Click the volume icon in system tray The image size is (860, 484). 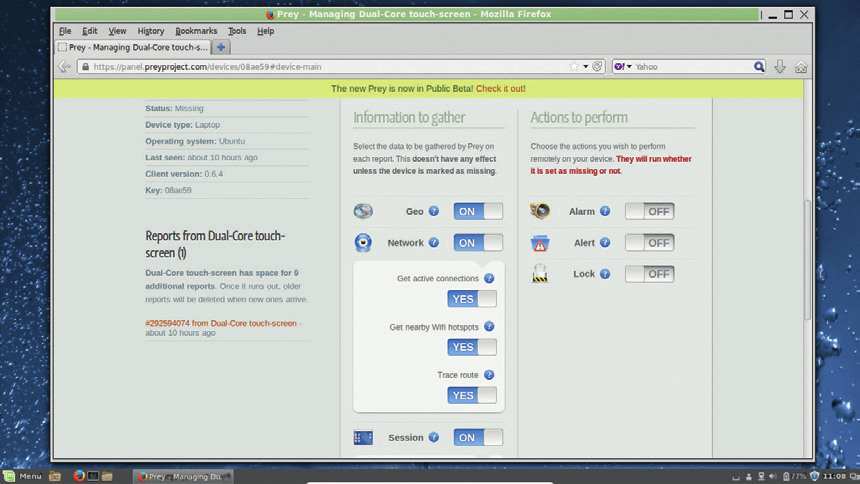(x=773, y=476)
